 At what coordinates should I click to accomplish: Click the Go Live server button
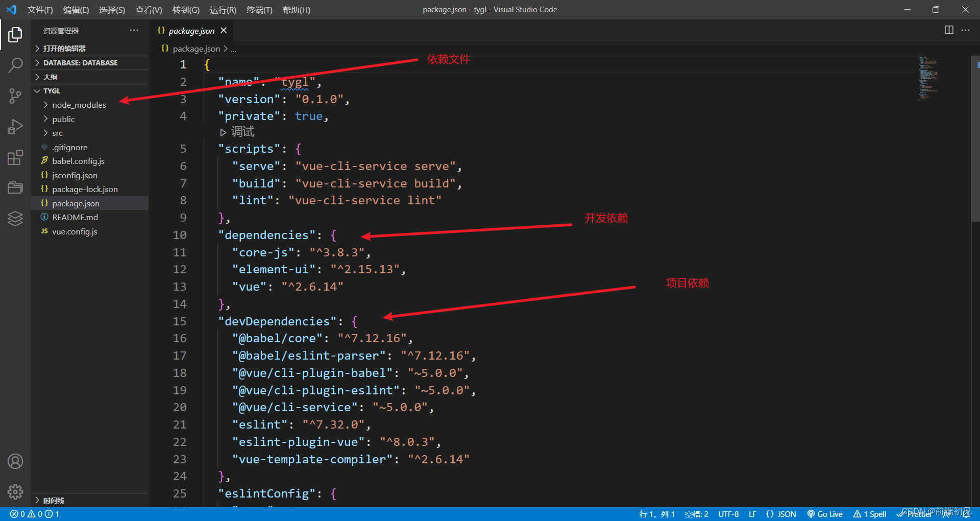pyautogui.click(x=825, y=514)
